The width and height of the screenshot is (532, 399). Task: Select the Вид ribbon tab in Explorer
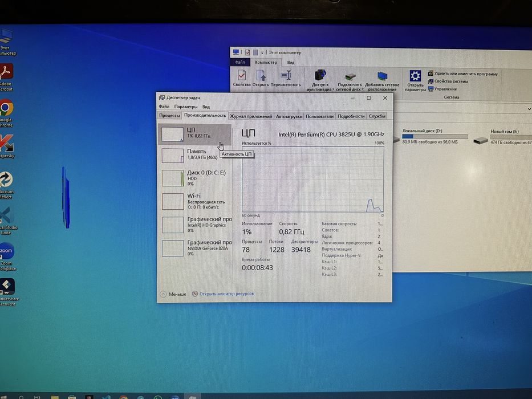[x=291, y=63]
